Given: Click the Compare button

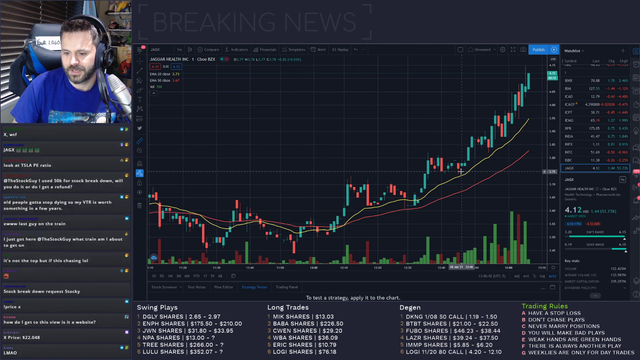Looking at the screenshot, I should [208, 50].
